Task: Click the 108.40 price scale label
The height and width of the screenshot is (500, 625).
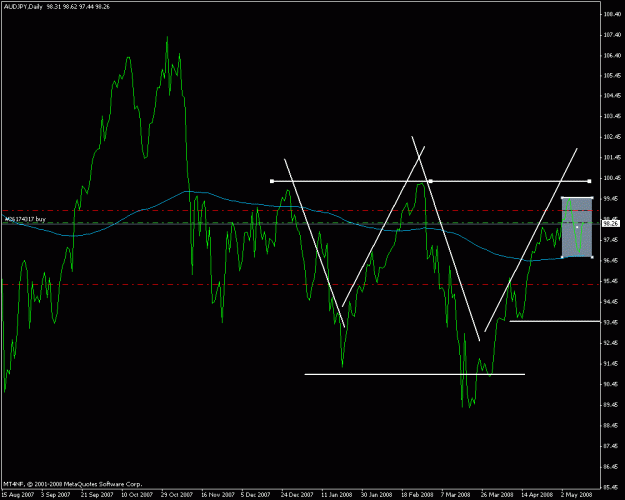Action: click(x=612, y=14)
